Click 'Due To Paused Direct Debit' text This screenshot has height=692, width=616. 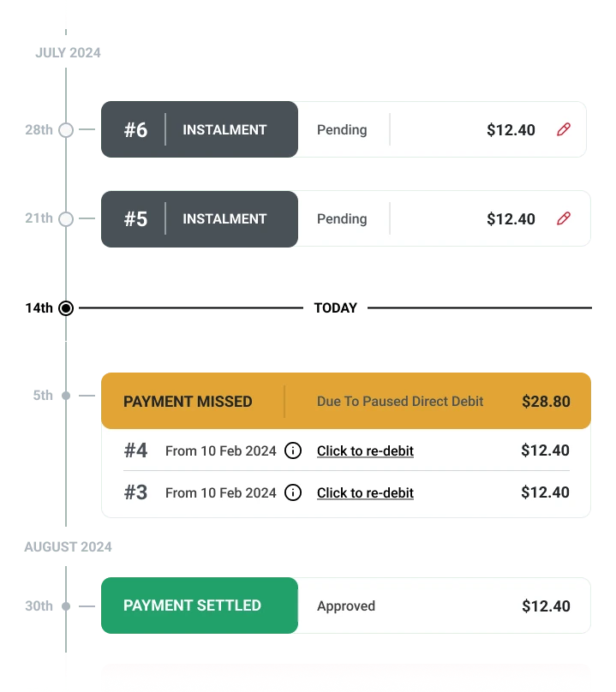(x=399, y=401)
